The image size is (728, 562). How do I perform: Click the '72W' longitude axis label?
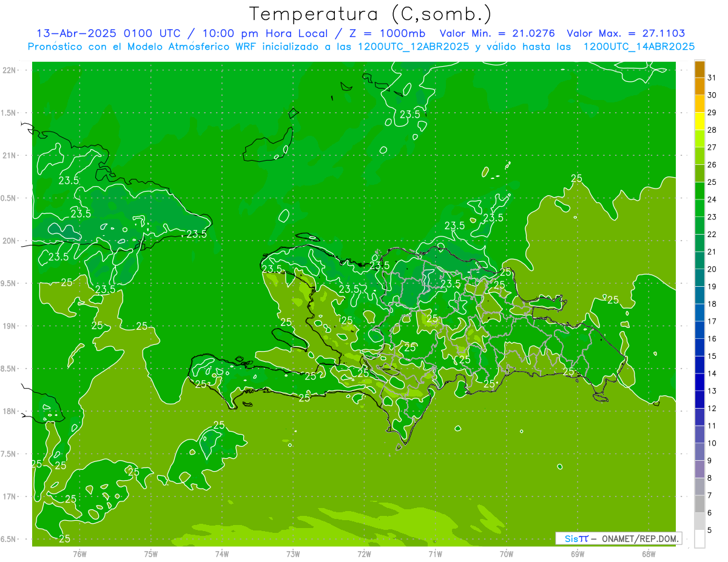coord(364,554)
